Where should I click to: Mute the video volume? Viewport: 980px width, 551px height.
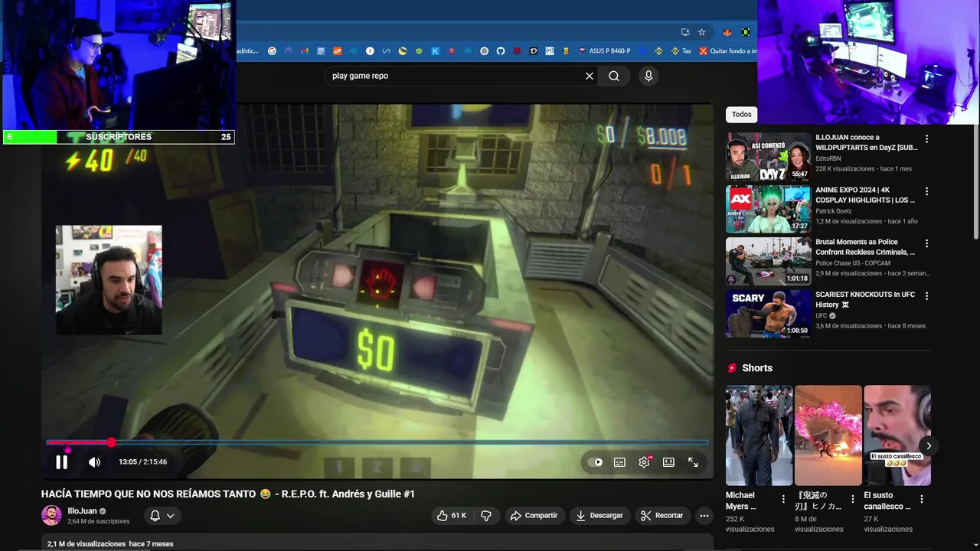click(x=94, y=462)
